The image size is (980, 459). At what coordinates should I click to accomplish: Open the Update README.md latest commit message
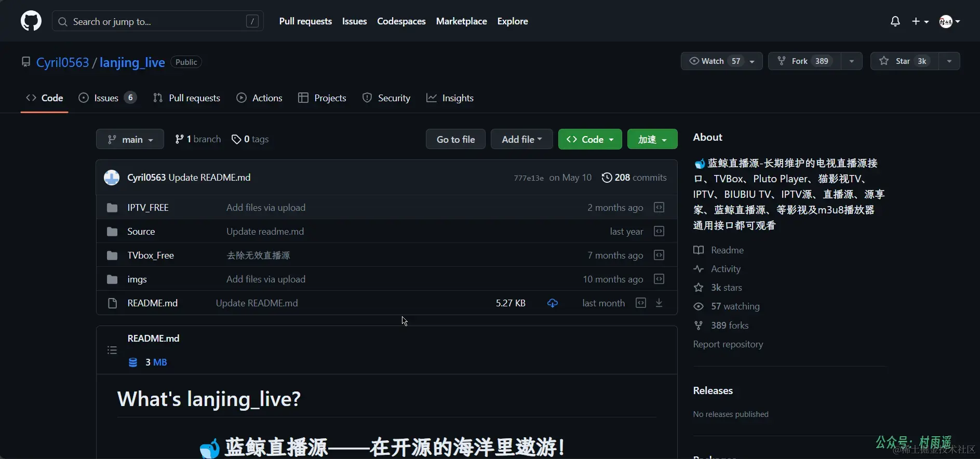[x=209, y=178]
